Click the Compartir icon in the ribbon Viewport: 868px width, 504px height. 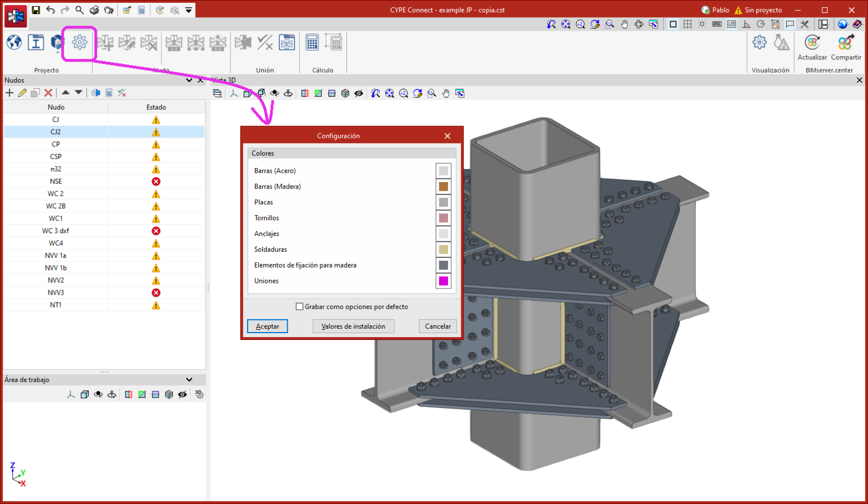(x=845, y=43)
